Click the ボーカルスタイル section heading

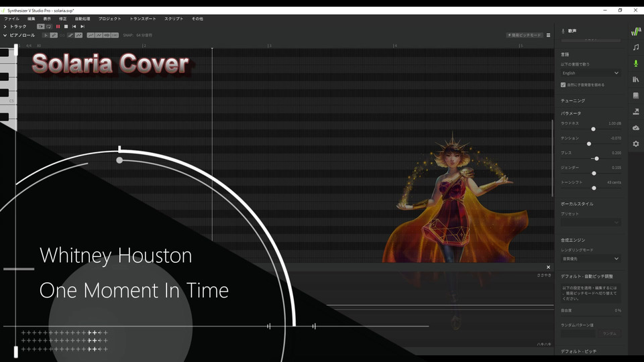[x=577, y=204]
